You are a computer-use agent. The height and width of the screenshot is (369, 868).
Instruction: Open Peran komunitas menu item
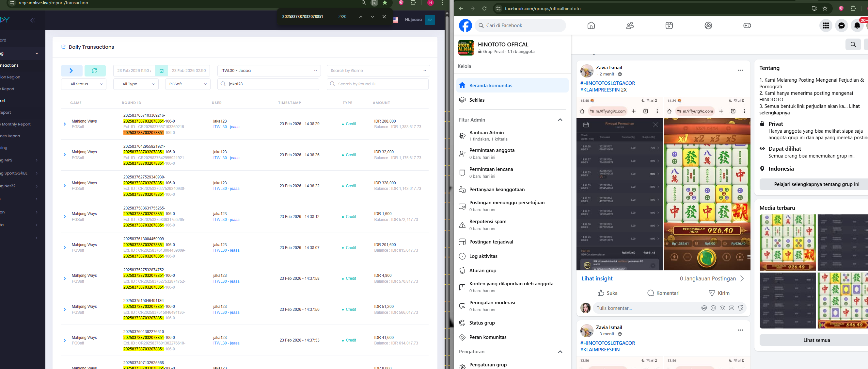tap(512, 337)
